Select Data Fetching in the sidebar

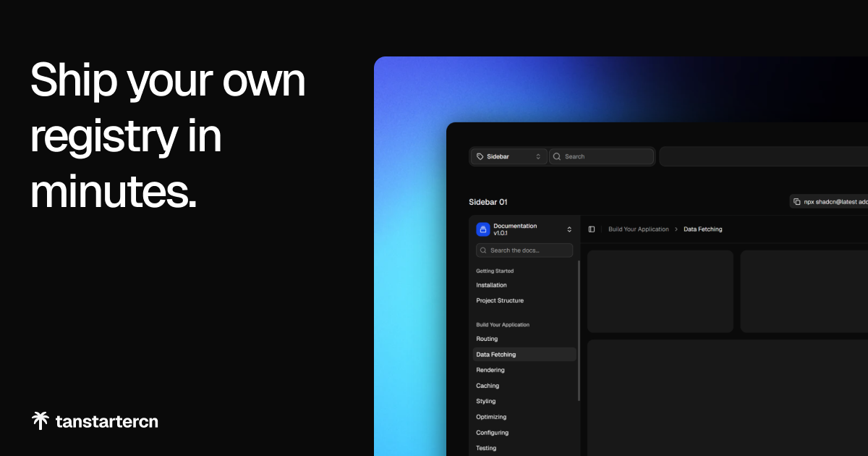click(x=524, y=355)
